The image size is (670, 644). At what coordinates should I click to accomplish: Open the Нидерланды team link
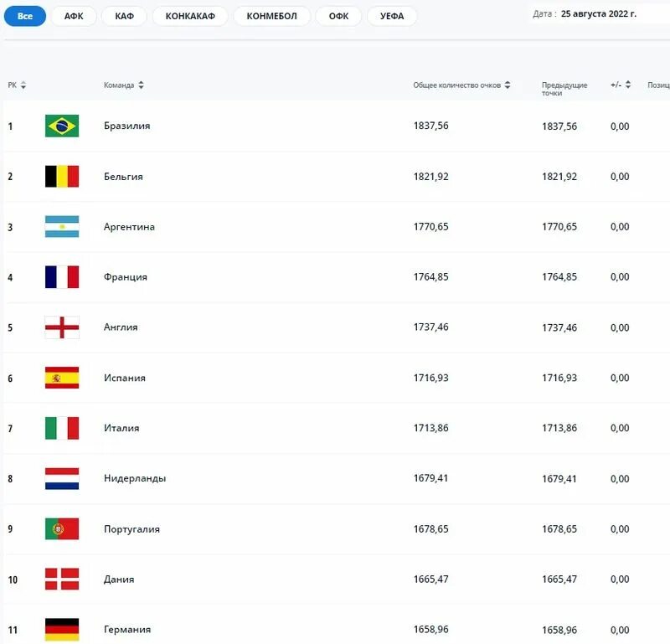pyautogui.click(x=135, y=478)
